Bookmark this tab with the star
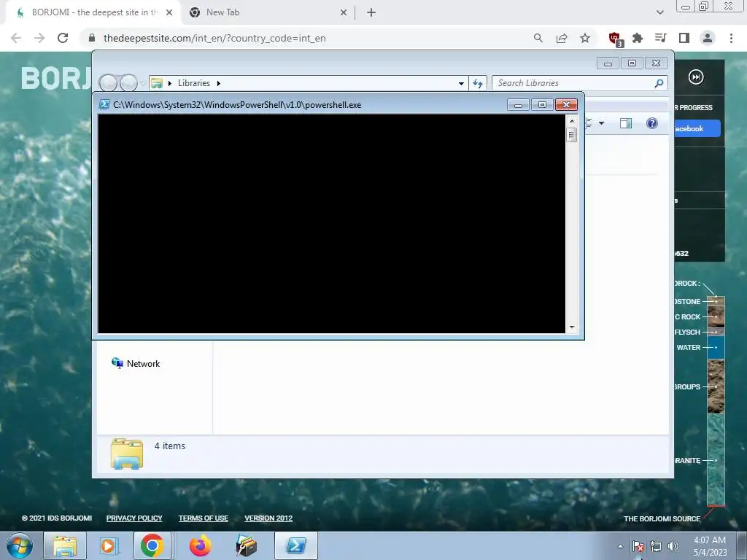 [x=585, y=38]
